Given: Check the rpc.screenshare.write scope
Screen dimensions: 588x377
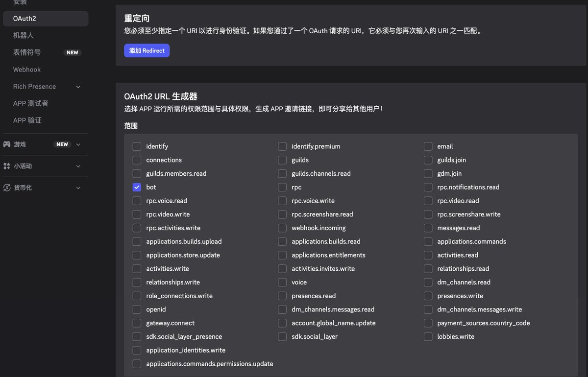Looking at the screenshot, I should click(x=428, y=214).
